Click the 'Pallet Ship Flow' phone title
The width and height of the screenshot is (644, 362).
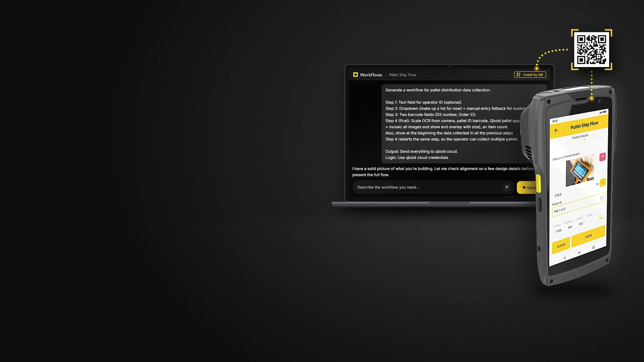tap(584, 125)
